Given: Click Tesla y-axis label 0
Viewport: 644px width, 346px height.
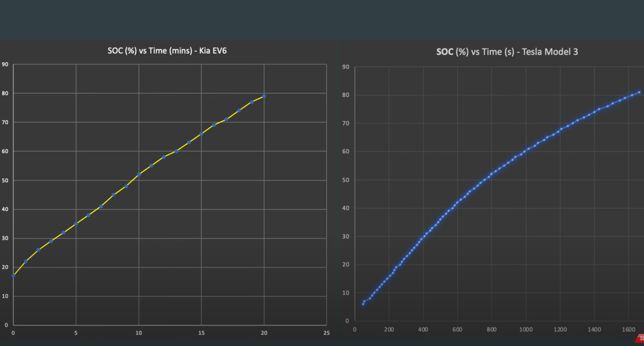Looking at the screenshot, I should click(347, 321).
